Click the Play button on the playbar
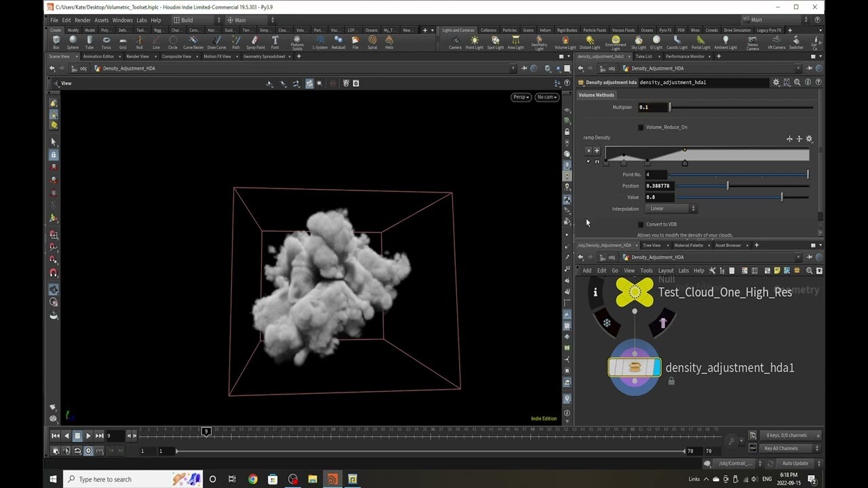868x488 pixels. 87,436
